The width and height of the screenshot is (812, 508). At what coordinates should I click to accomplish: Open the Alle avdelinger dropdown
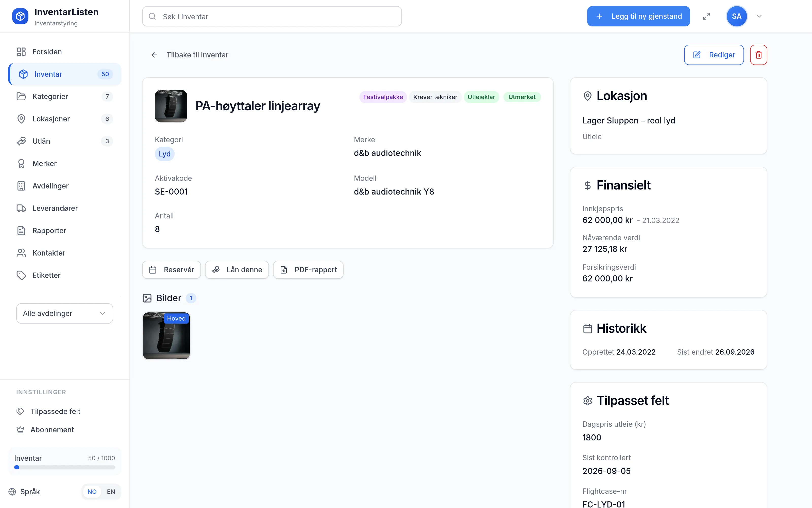pyautogui.click(x=64, y=313)
